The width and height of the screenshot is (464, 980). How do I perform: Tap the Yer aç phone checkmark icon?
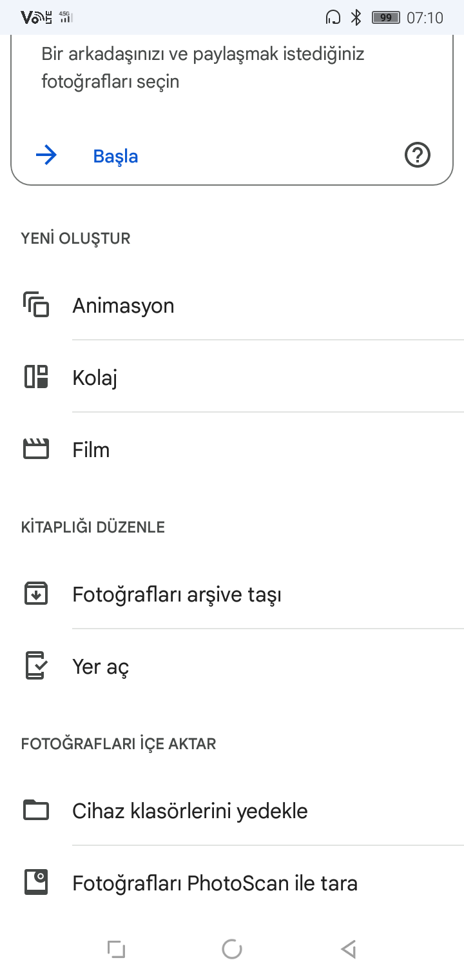click(x=36, y=665)
